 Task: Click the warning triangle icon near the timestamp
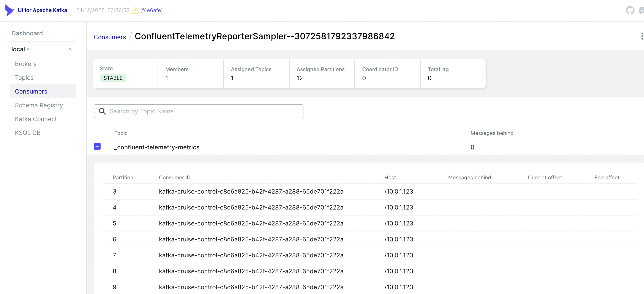tap(136, 10)
